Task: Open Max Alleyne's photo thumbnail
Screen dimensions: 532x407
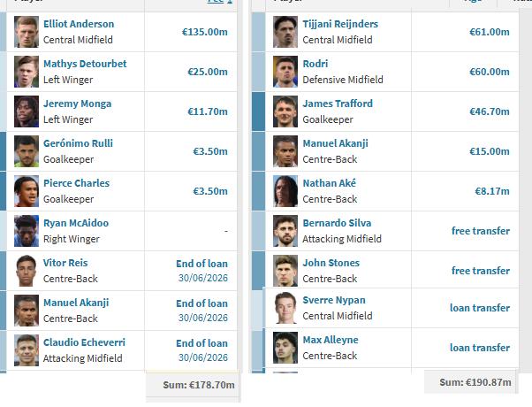Action: pos(285,348)
